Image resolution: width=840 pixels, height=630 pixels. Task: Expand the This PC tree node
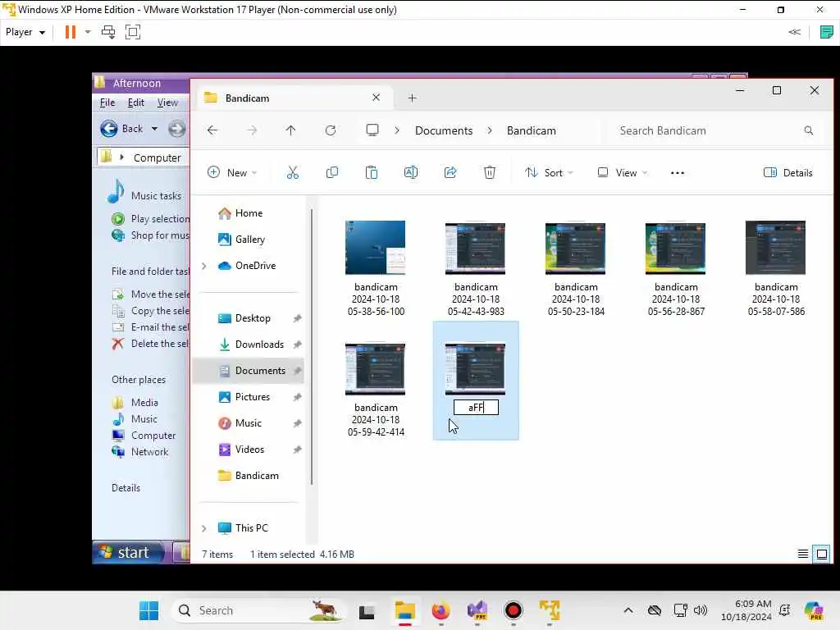point(204,528)
